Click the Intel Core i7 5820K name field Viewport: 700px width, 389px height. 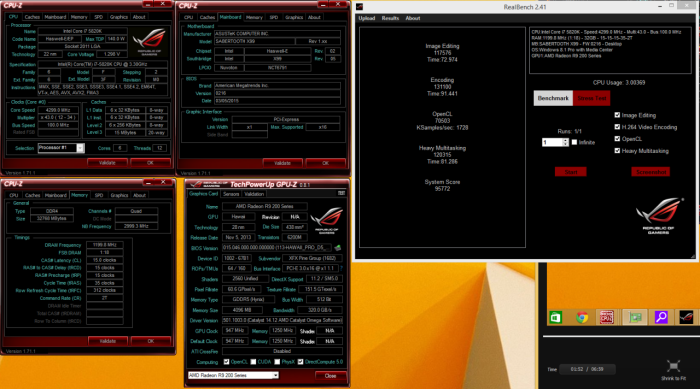[83, 31]
